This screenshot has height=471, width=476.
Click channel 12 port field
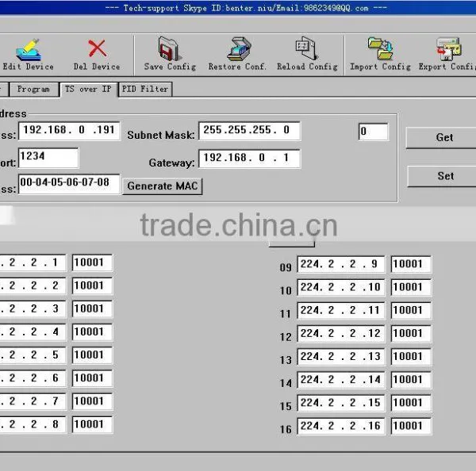tap(411, 334)
